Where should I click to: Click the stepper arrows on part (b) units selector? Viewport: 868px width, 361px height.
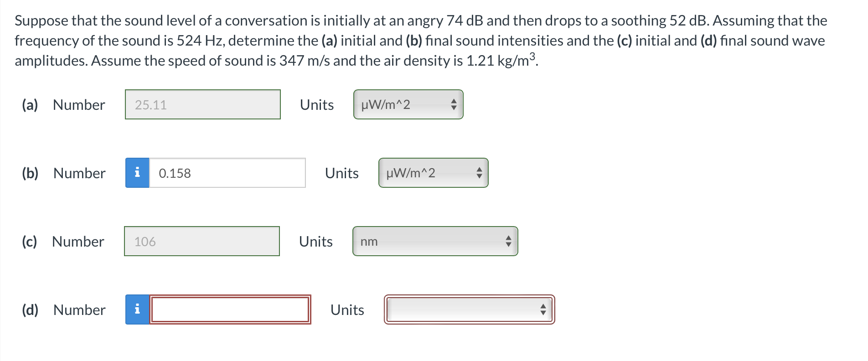pyautogui.click(x=479, y=172)
